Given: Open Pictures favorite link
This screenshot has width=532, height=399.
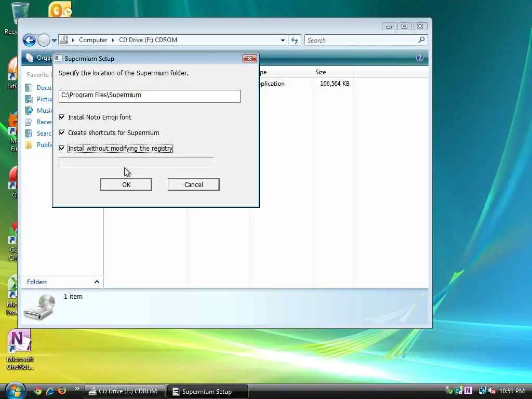Looking at the screenshot, I should coord(38,99).
